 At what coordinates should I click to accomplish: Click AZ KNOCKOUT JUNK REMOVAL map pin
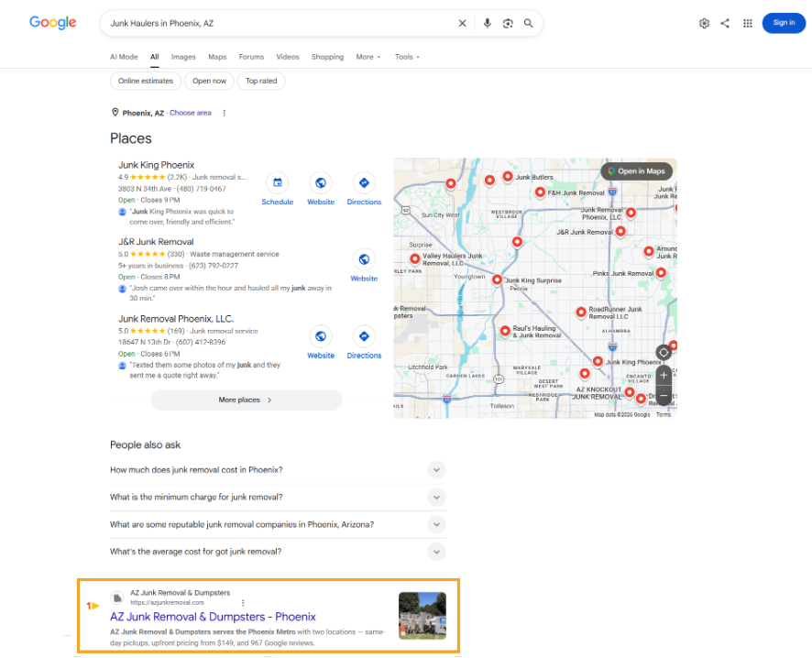click(x=630, y=392)
